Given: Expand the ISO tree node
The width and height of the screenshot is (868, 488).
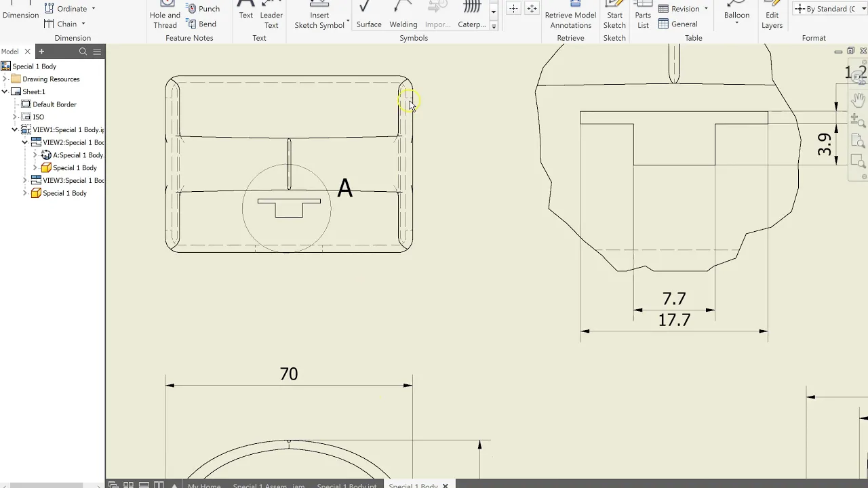Looking at the screenshot, I should pos(15,117).
